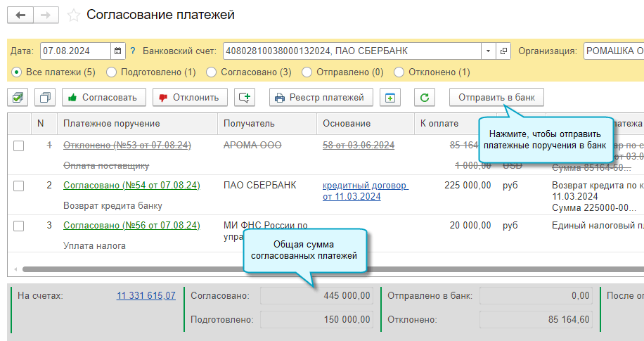Open link Согласовано (№56 от 07.08.24)
644x341 pixels.
(131, 225)
